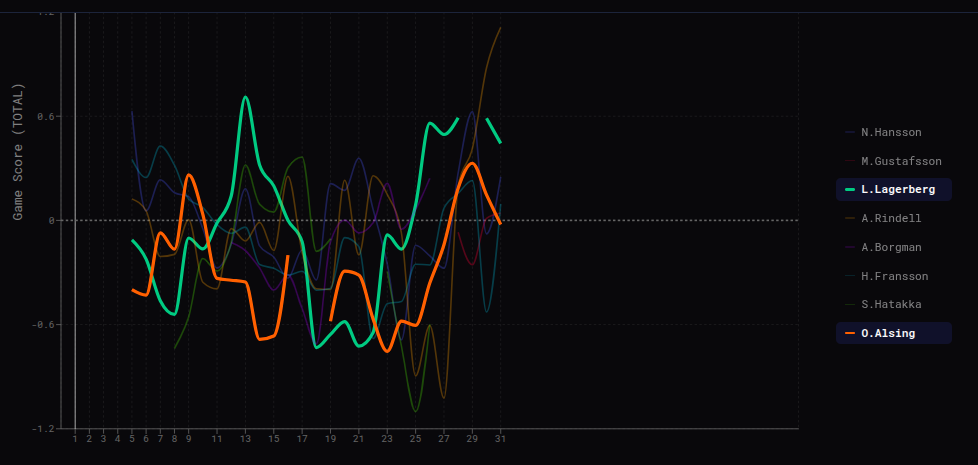Select x-axis tick label 25

click(x=415, y=438)
